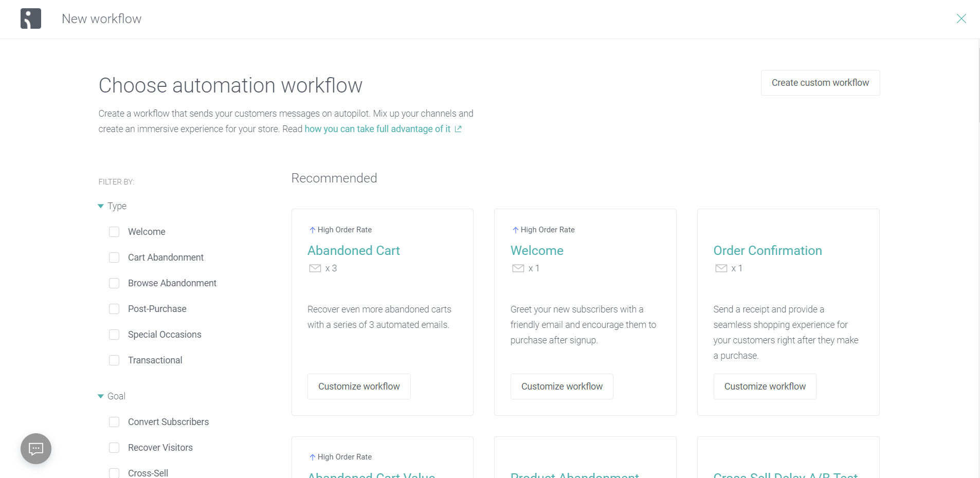
Task: Close the New workflow dialog
Action: click(x=961, y=19)
